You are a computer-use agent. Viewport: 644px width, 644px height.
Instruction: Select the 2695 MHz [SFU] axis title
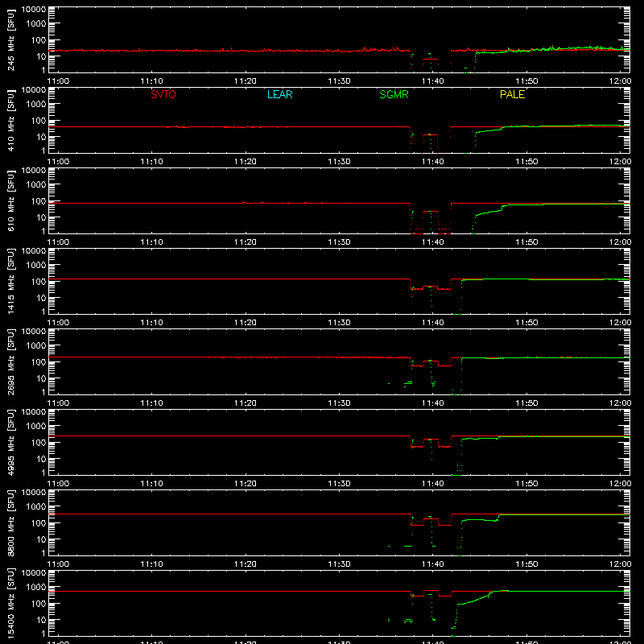(x=11, y=361)
